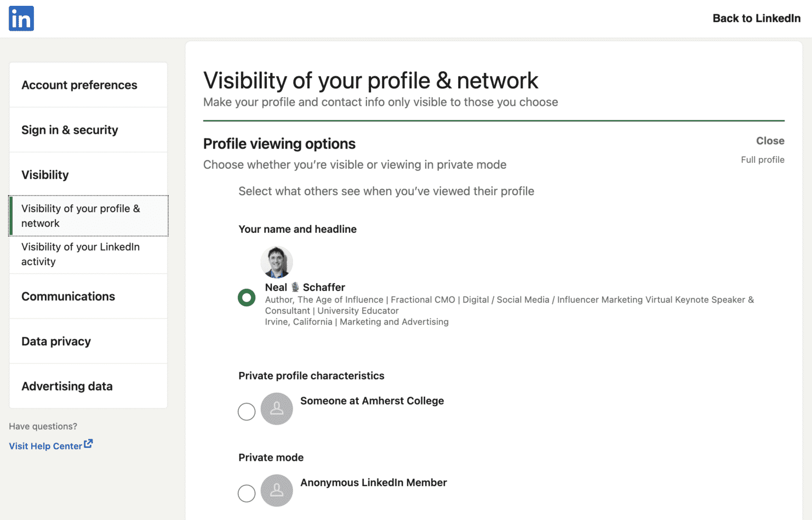Enable 'Anonymous LinkedIn Member' private mode
The image size is (812, 520).
246,493
